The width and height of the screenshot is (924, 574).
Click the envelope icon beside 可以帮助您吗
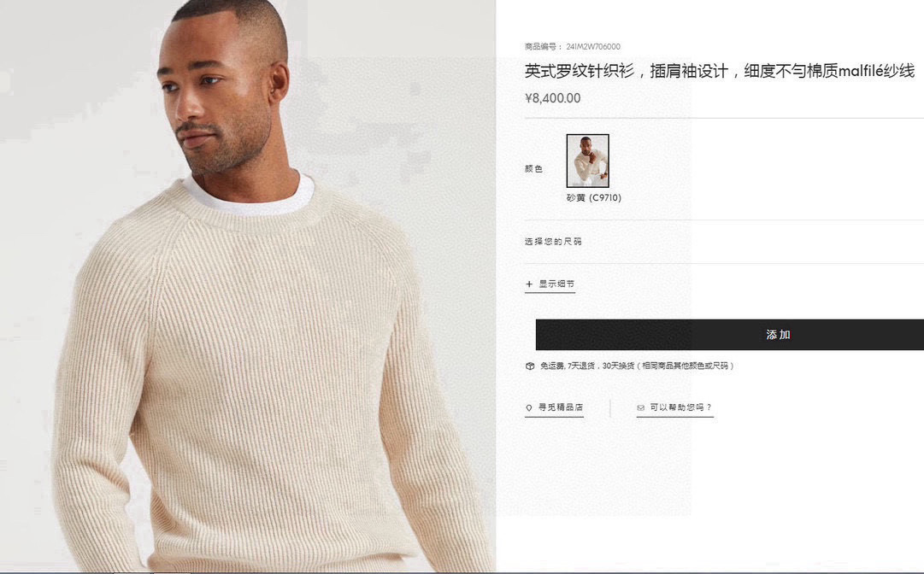(x=640, y=407)
